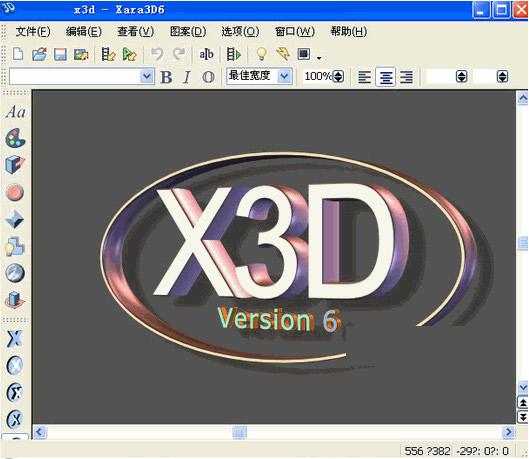
Task: Click the green arrow export icon in toolbar
Action: (130, 54)
